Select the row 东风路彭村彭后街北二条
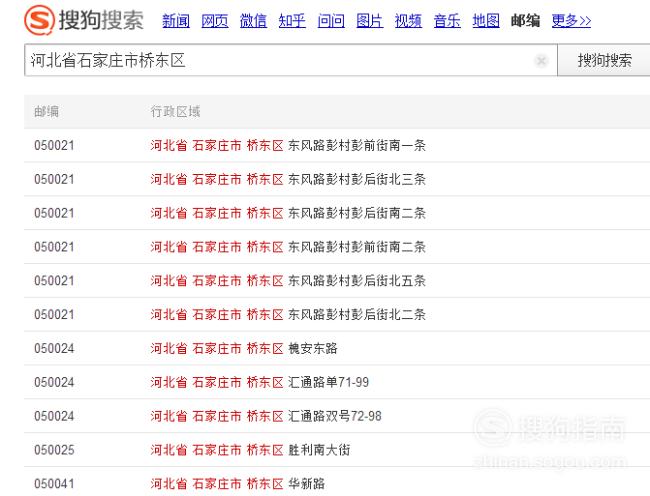Screen dimensions: 650x496 coord(337,315)
